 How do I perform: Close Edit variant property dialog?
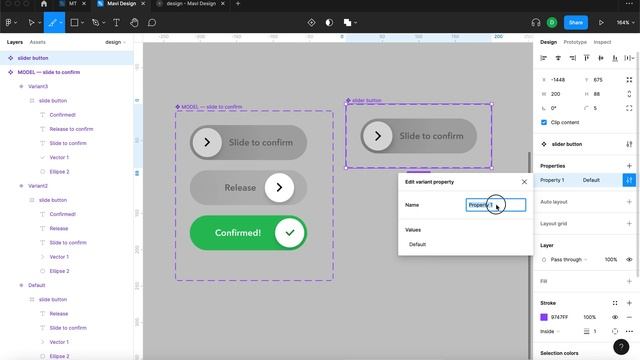[524, 182]
